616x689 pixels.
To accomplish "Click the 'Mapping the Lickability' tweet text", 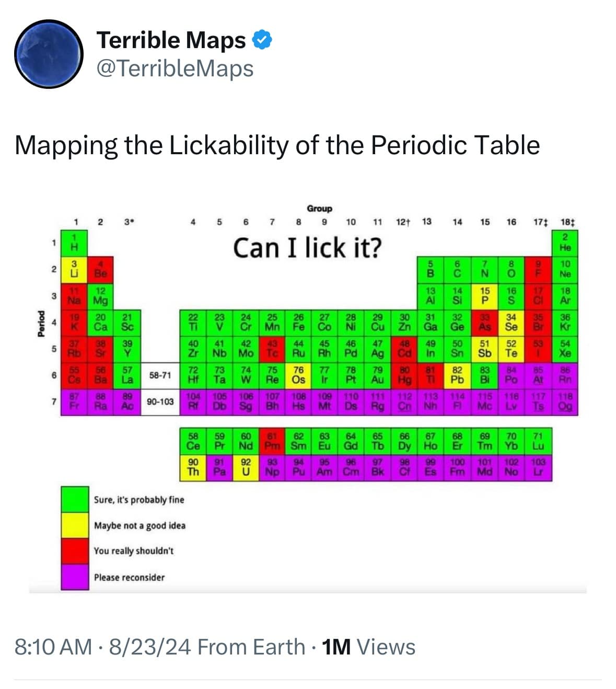I will tap(277, 145).
